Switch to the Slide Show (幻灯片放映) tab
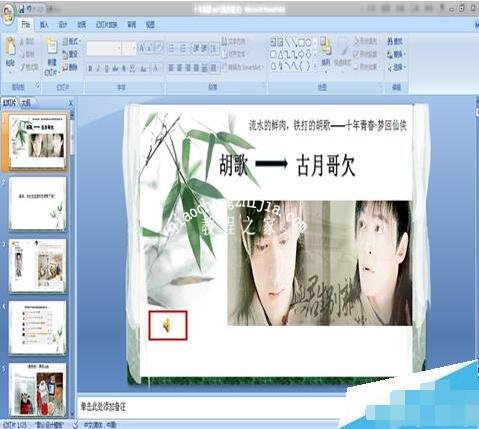 pyautogui.click(x=106, y=25)
